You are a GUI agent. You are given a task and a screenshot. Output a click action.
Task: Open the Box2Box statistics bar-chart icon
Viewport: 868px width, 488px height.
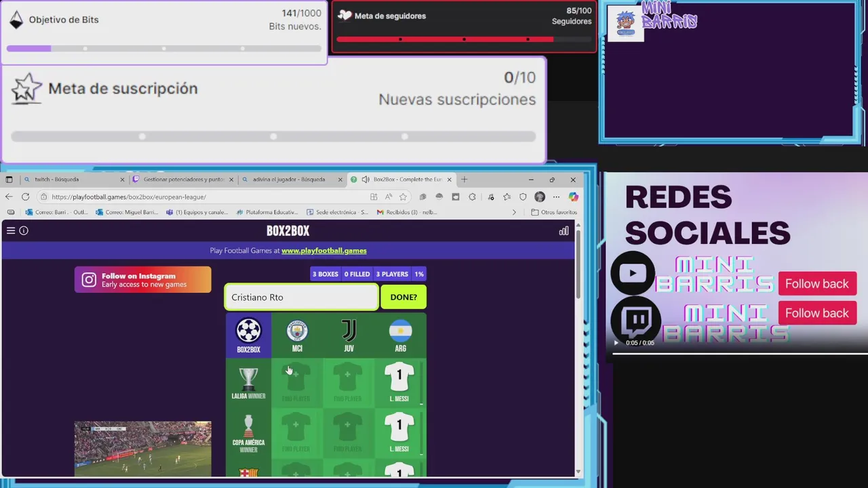coord(564,231)
